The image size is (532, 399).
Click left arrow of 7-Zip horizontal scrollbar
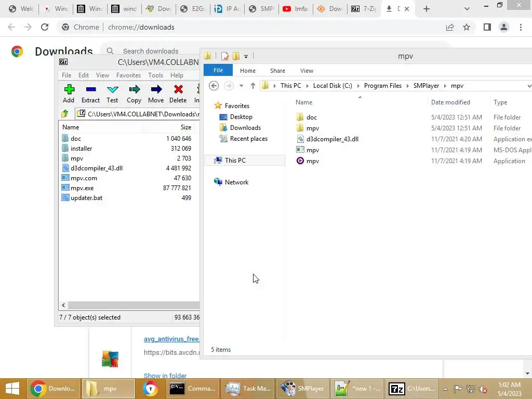63,305
